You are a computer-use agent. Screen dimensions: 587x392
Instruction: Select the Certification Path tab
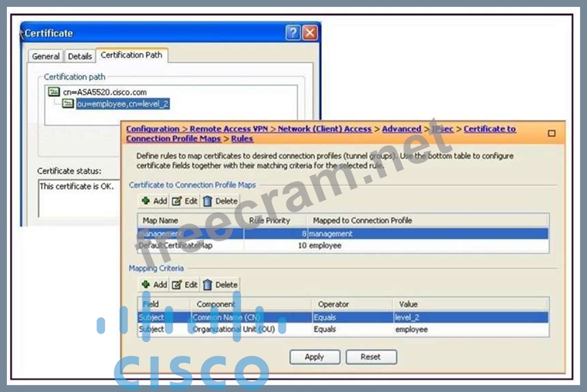131,55
